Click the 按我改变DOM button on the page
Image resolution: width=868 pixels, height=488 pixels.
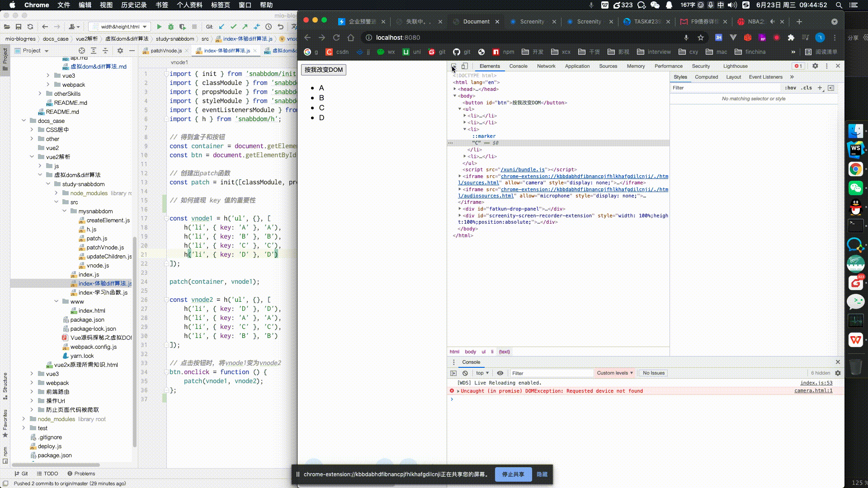[x=324, y=70]
